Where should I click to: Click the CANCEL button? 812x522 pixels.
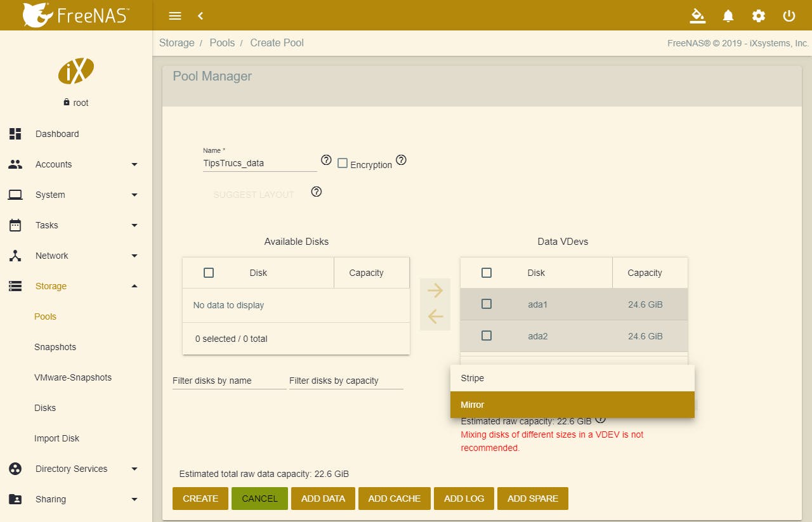coord(259,499)
